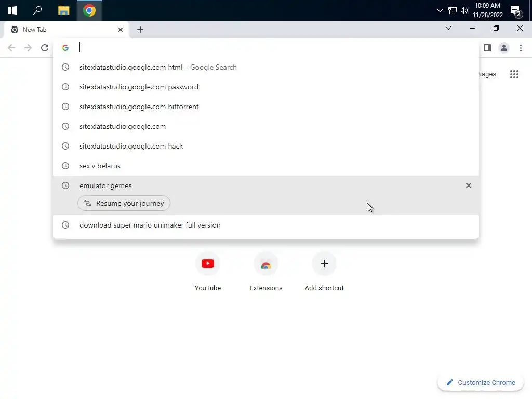The width and height of the screenshot is (532, 399).
Task: Select suggestion 'site:datastudio.google.com bittorrent'
Action: click(x=266, y=107)
